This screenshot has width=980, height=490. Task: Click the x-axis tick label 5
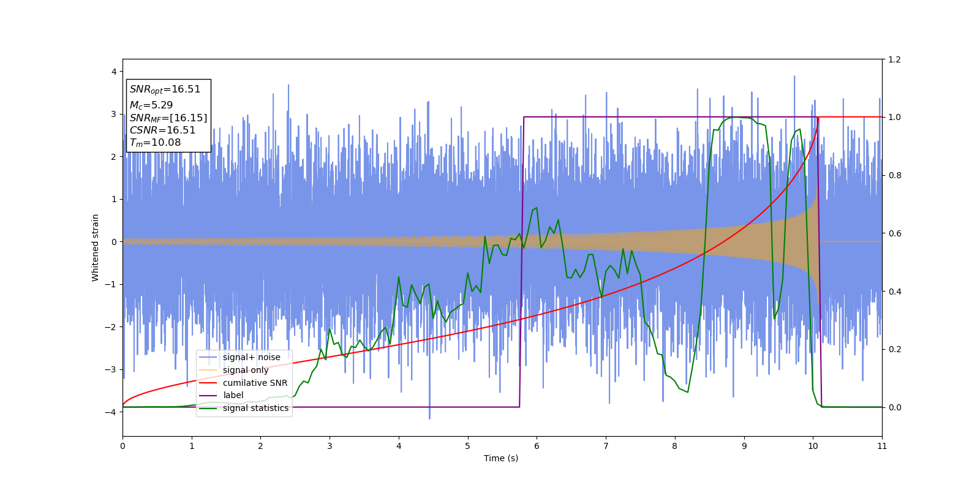click(x=468, y=446)
